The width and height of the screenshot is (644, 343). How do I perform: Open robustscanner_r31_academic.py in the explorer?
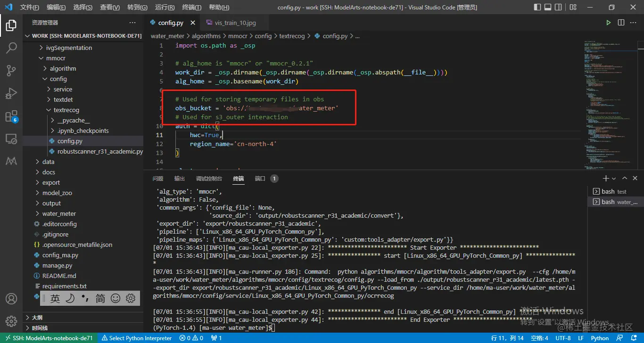tap(83, 151)
